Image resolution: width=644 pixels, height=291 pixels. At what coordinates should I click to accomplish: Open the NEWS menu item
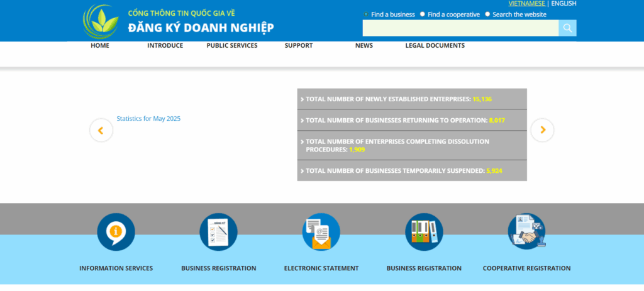[364, 45]
